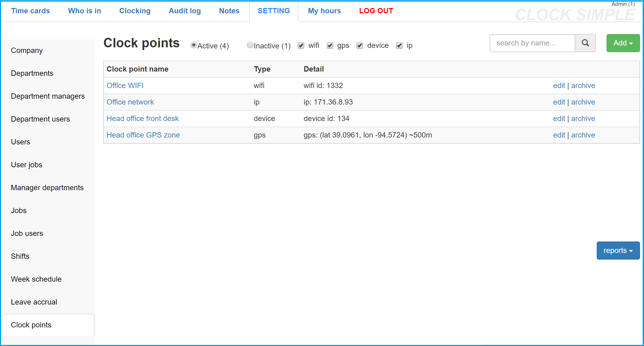Select the Inactive (1) radio button
Screen dimensions: 644x346
(250, 45)
